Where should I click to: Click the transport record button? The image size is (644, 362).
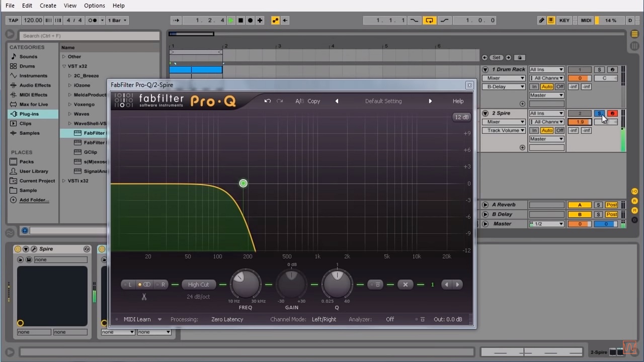pos(250,21)
